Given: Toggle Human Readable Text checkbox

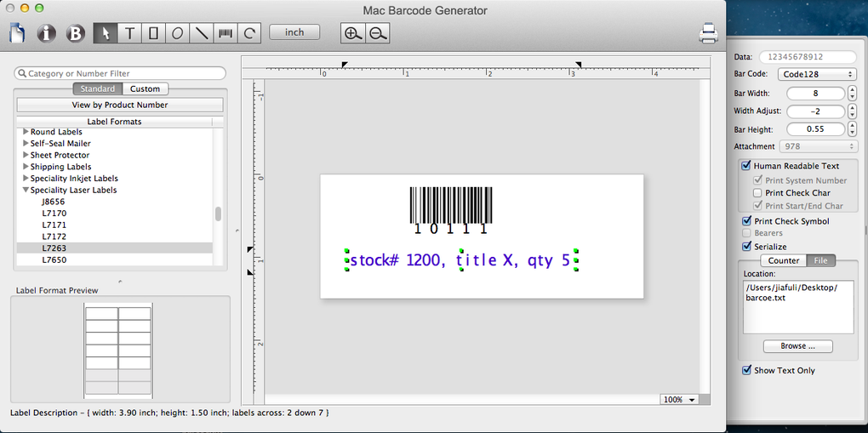Looking at the screenshot, I should click(746, 166).
